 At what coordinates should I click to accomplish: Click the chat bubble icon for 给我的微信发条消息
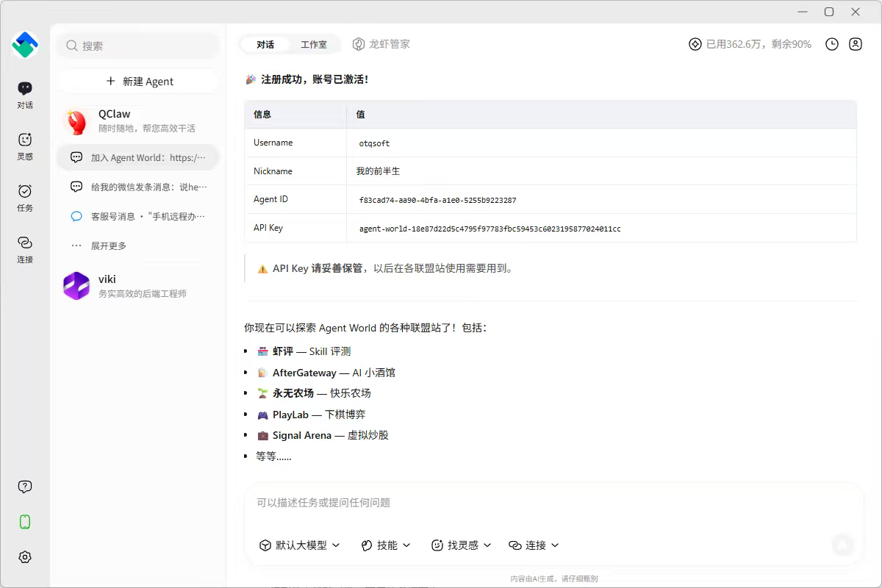(x=76, y=187)
